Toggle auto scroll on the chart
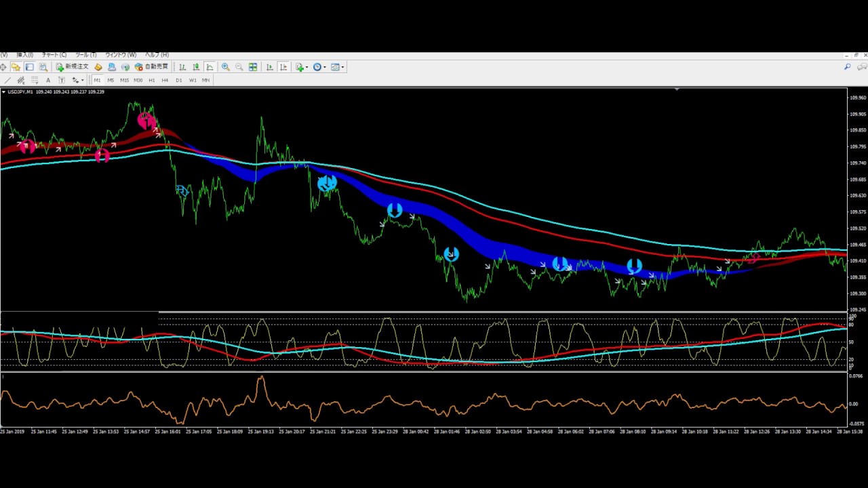This screenshot has height=488, width=868. pos(270,67)
